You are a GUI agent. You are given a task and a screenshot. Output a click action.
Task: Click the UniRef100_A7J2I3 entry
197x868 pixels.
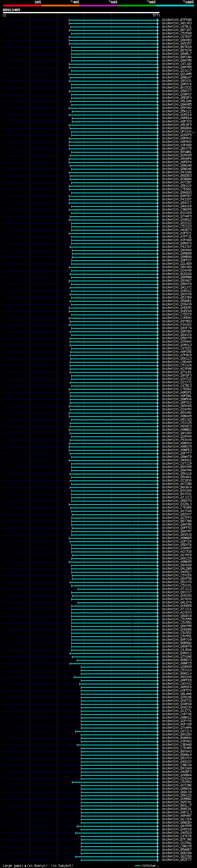[176, 497]
